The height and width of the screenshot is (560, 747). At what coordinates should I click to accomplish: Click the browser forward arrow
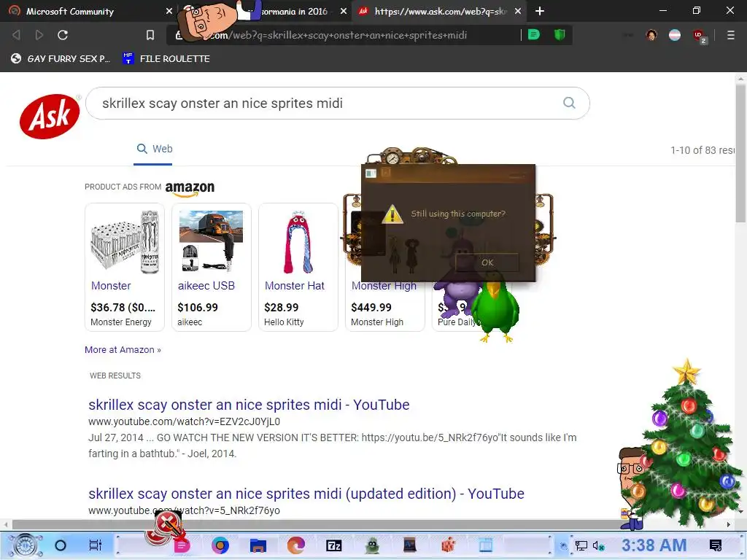click(x=39, y=35)
